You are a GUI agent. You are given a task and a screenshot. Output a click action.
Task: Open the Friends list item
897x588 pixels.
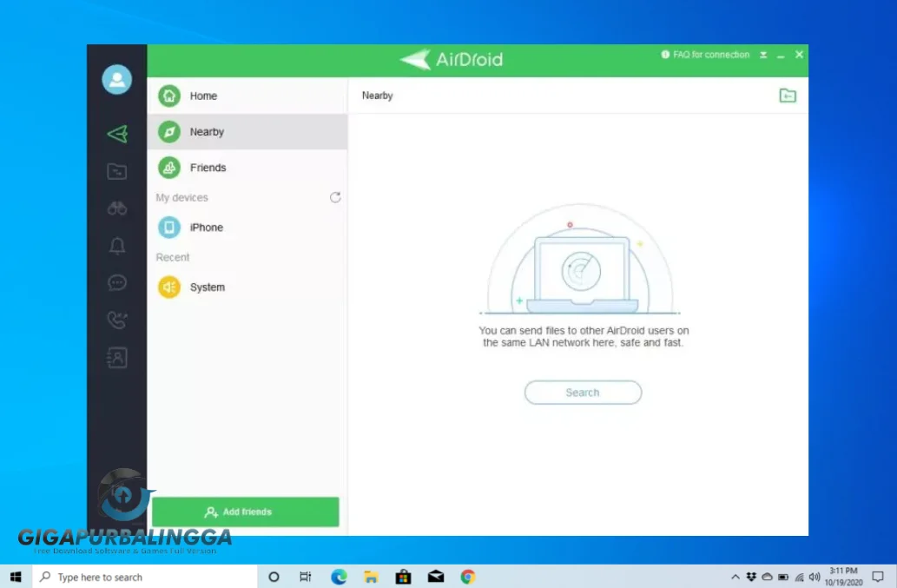[x=247, y=168]
